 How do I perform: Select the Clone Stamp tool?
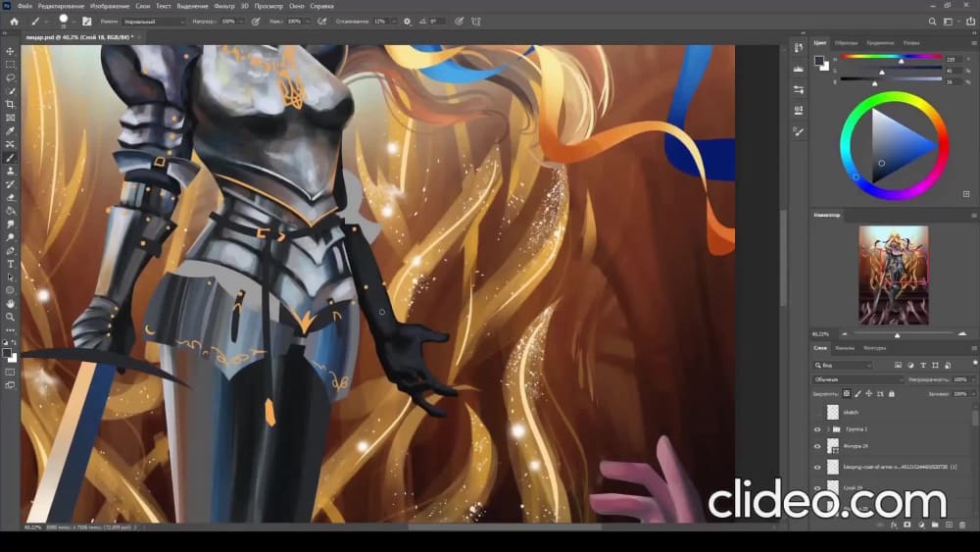point(10,171)
